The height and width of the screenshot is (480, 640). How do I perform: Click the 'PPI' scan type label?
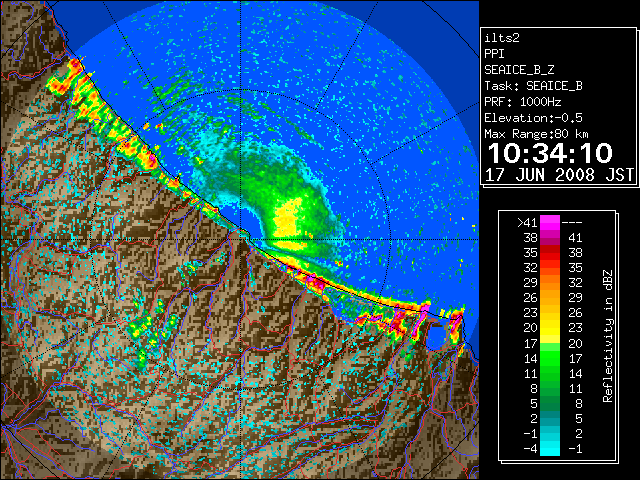[x=494, y=54]
